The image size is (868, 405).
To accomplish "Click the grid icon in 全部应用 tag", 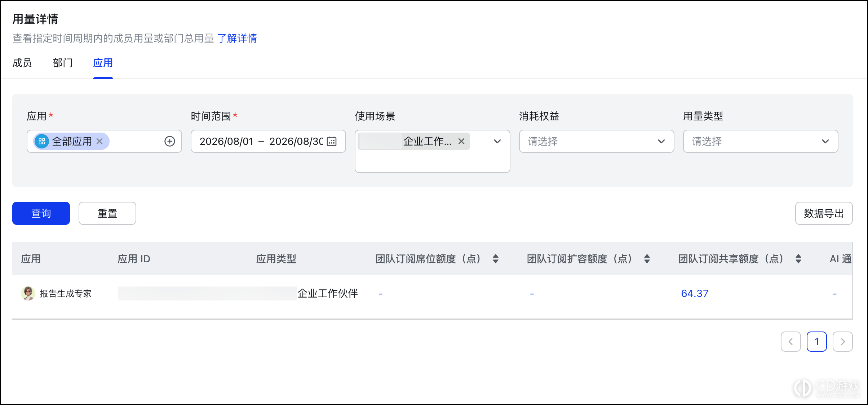I will (42, 141).
